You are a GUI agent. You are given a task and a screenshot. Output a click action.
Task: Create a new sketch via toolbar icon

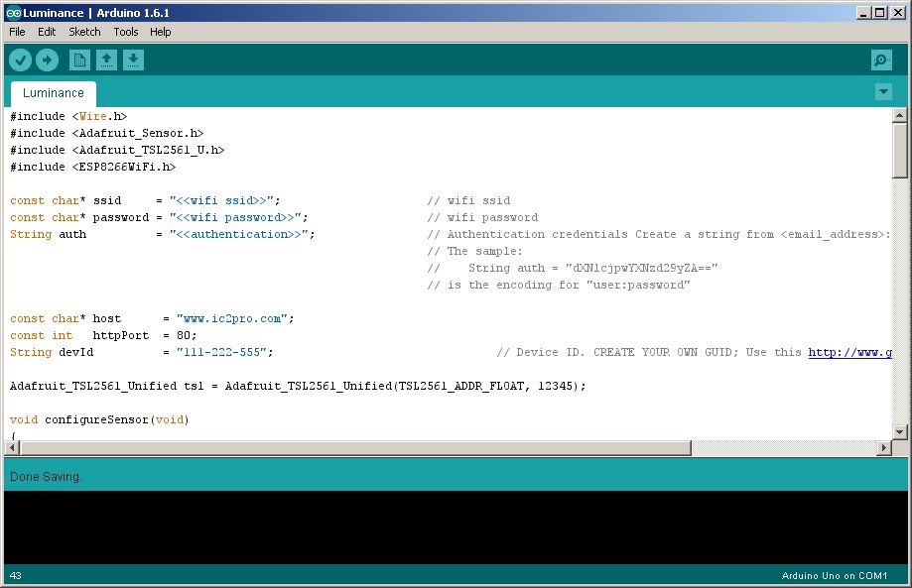coord(78,59)
